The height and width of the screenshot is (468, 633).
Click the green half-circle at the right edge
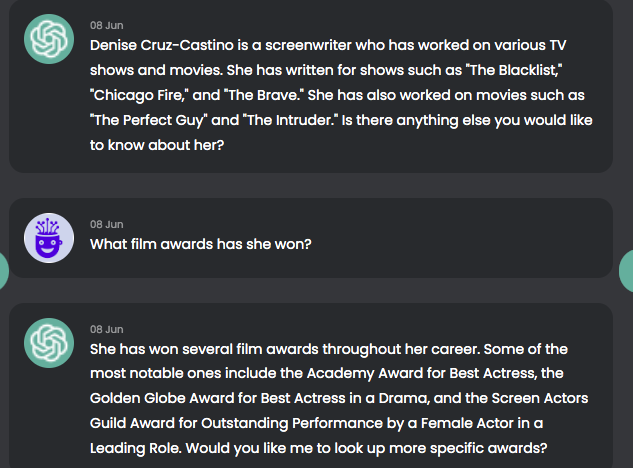tap(626, 271)
